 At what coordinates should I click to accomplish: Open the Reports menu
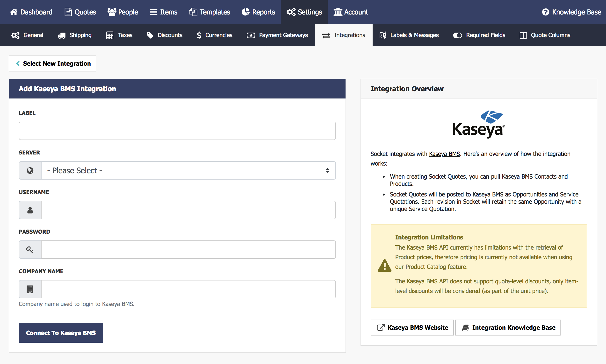(258, 12)
